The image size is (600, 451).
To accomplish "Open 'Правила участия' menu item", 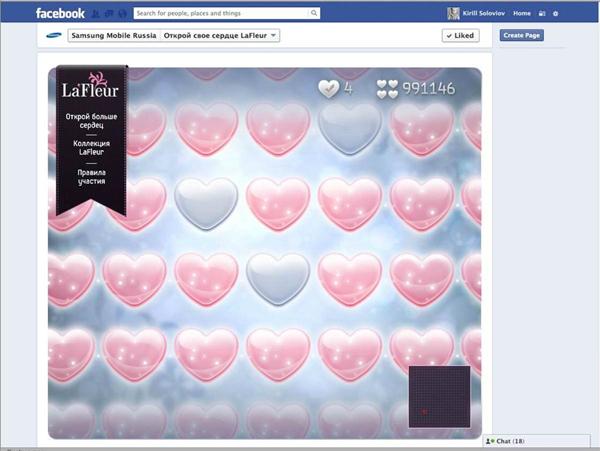I will 91,177.
